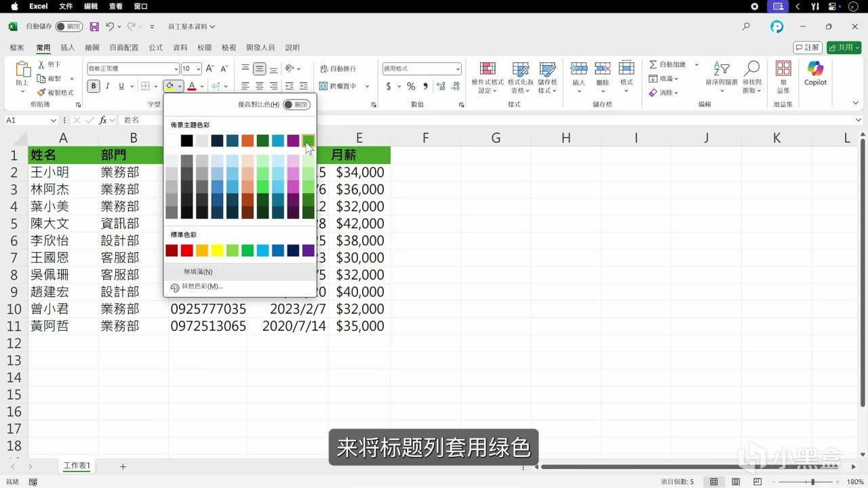Click the Save floppy disk icon
868x488 pixels.
[94, 26]
